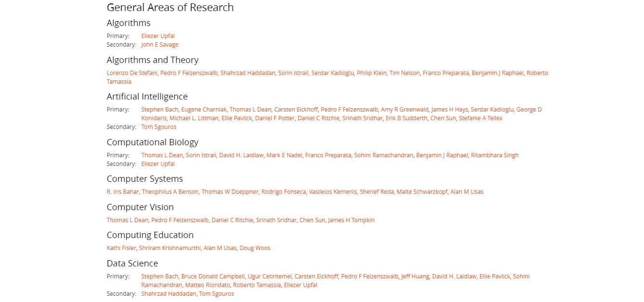The width and height of the screenshot is (644, 302).
Task: Open Jeff Huang under Data Science
Action: (x=415, y=277)
